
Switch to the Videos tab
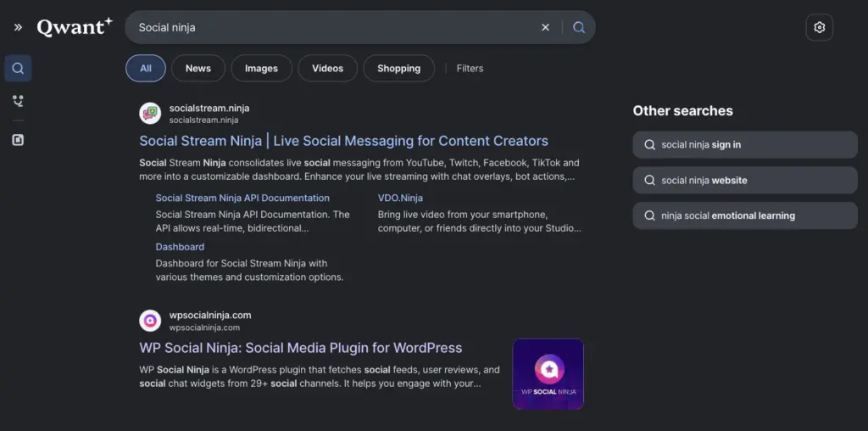coord(328,68)
